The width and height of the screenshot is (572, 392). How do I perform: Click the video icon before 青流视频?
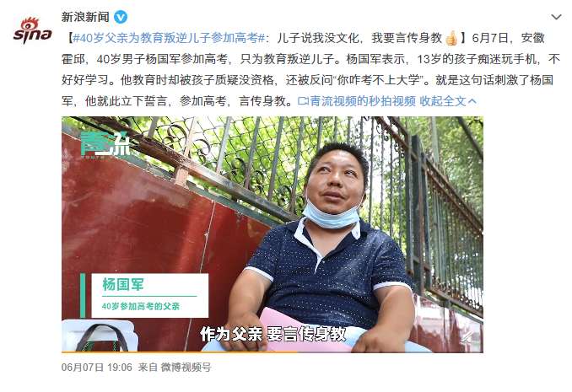click(303, 101)
